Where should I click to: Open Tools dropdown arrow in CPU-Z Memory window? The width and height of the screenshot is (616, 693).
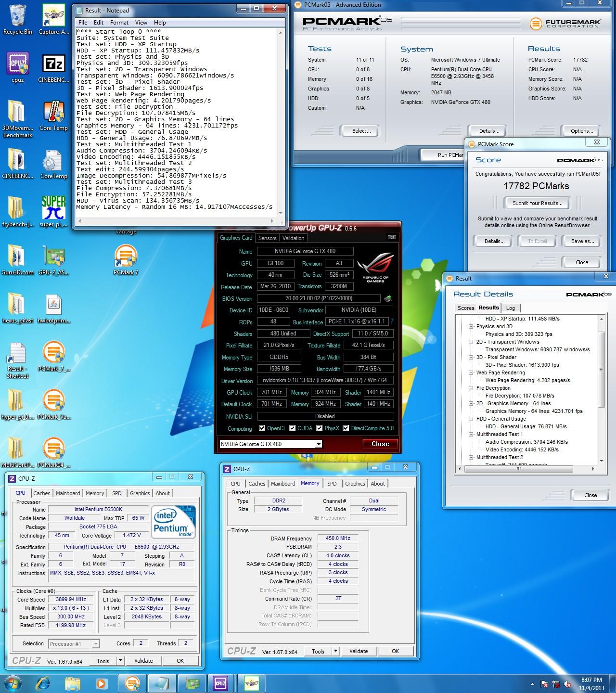click(335, 651)
